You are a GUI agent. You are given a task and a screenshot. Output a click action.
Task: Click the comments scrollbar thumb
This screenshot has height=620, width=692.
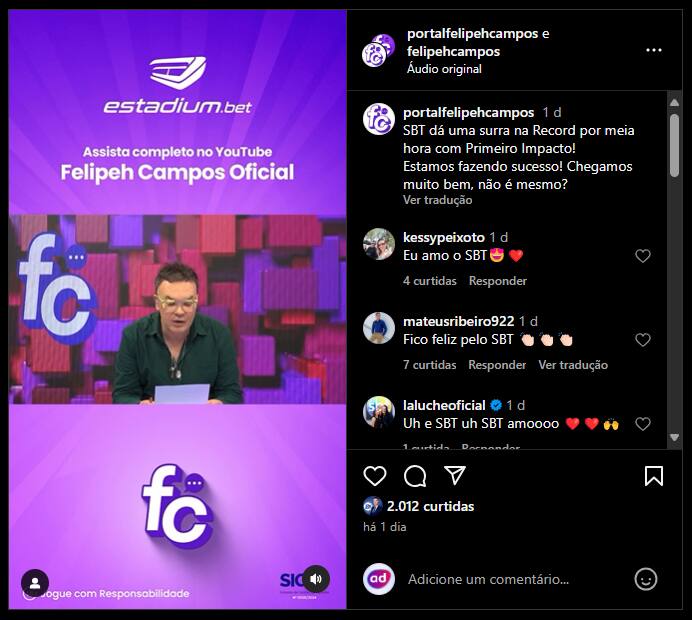pos(674,146)
